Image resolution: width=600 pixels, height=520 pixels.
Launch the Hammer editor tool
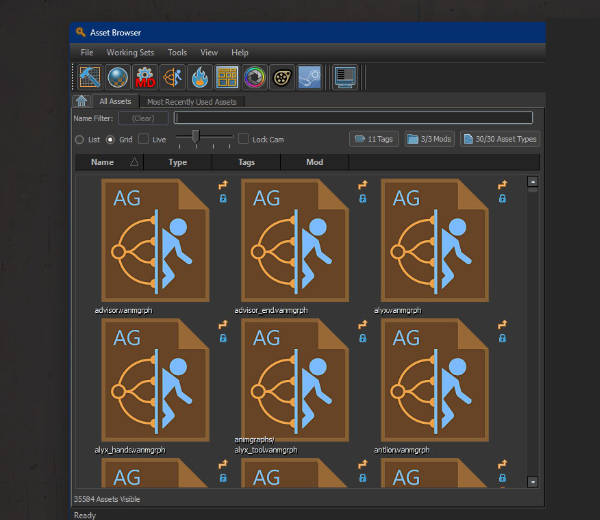90,77
